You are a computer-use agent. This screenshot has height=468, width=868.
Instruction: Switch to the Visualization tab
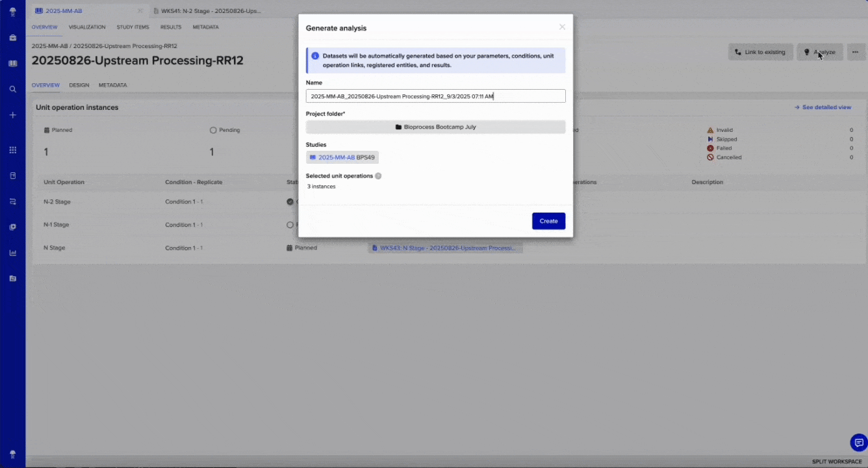pos(87,27)
